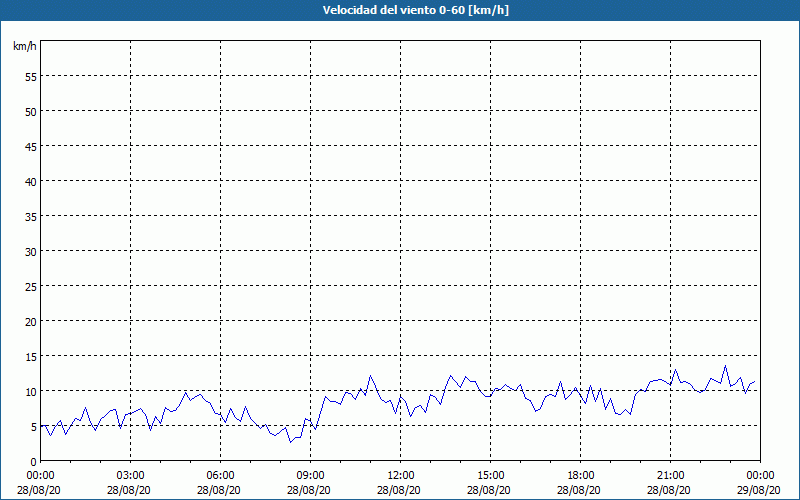Image resolution: width=800 pixels, height=500 pixels.
Task: Click the 15 tick label on the y-axis
Action: 30,356
